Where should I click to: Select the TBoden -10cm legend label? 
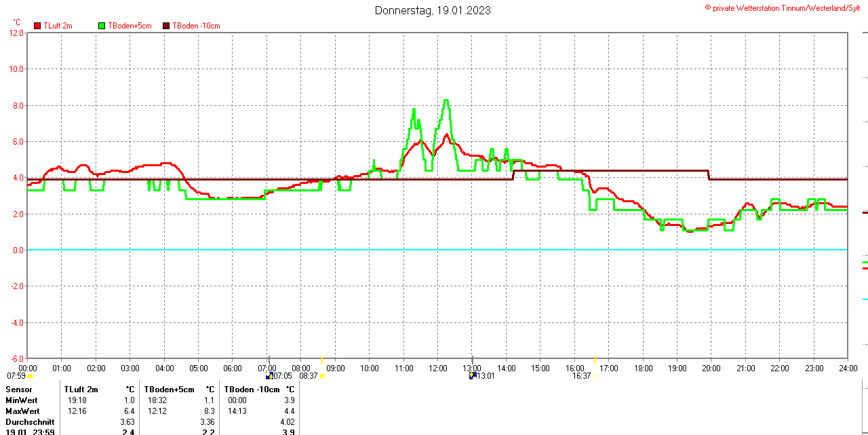click(x=196, y=26)
